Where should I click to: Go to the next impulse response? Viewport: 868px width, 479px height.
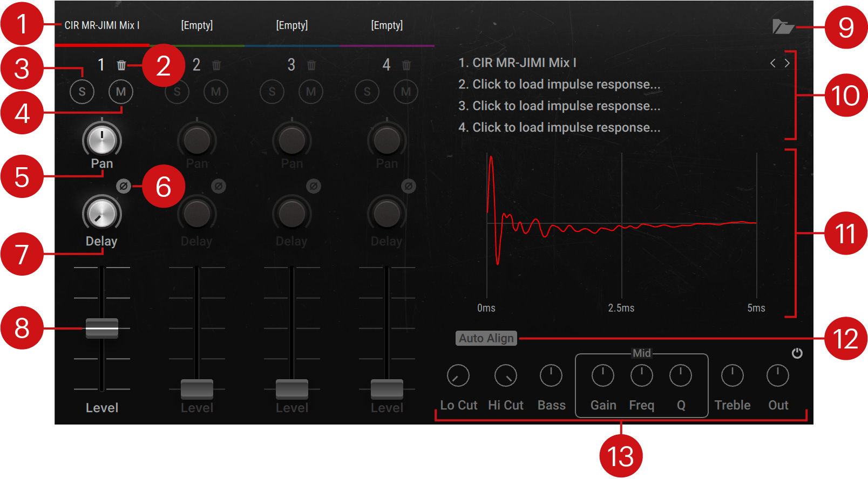pyautogui.click(x=788, y=63)
